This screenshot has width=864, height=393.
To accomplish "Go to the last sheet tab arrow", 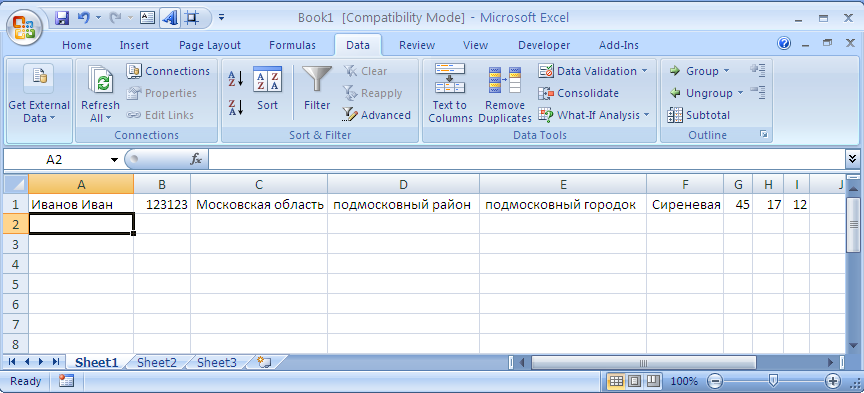I will click(56, 362).
